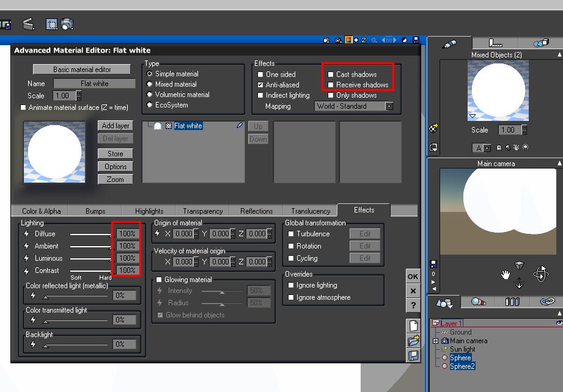Enable the Cast shadows checkbox
Screen dimensions: 563x392
331,74
